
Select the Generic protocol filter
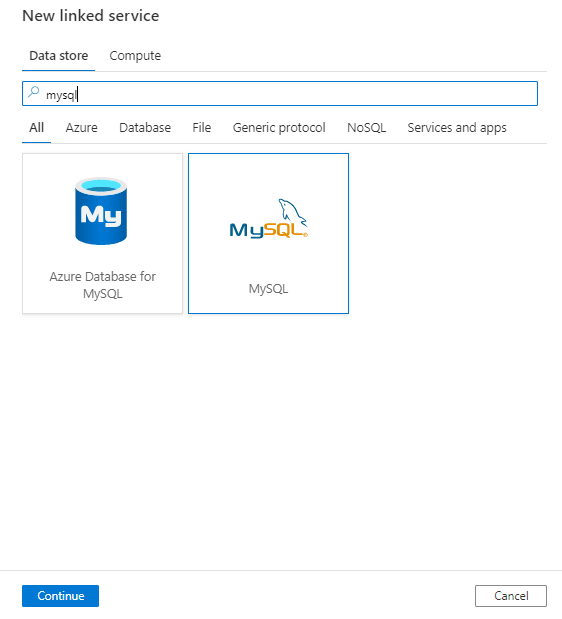tap(279, 128)
